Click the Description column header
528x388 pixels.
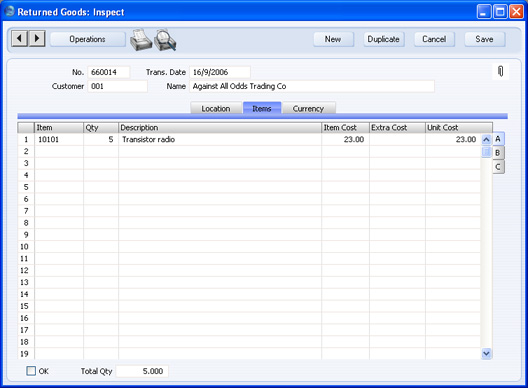pos(220,128)
